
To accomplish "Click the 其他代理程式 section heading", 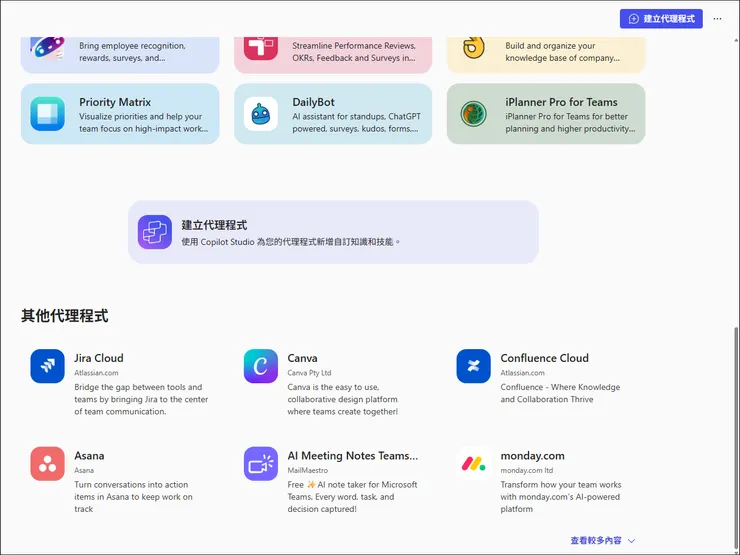I will tap(65, 316).
